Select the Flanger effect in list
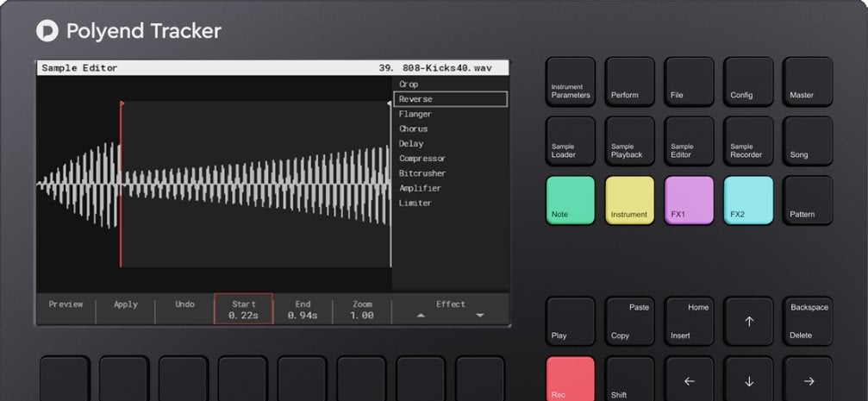868x401 pixels. [x=415, y=114]
